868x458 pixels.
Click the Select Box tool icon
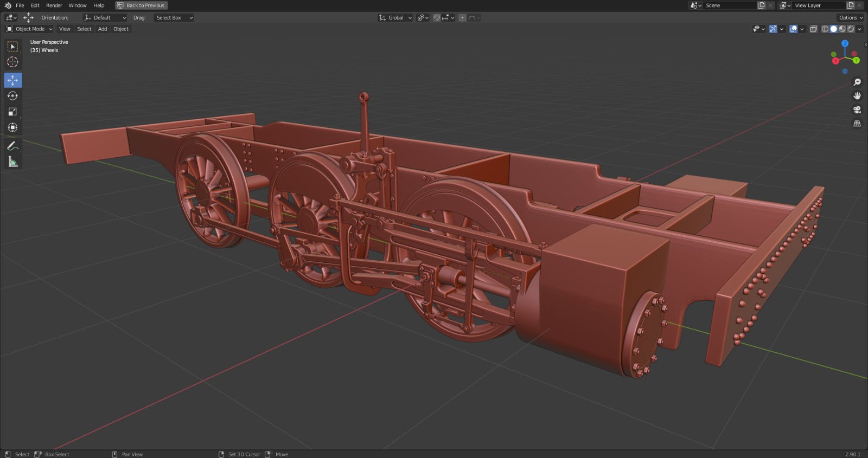click(12, 47)
